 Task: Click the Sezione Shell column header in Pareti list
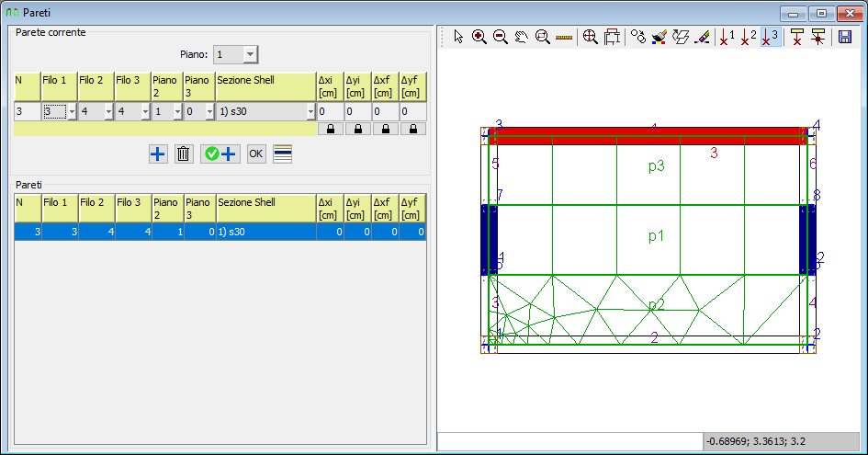265,207
